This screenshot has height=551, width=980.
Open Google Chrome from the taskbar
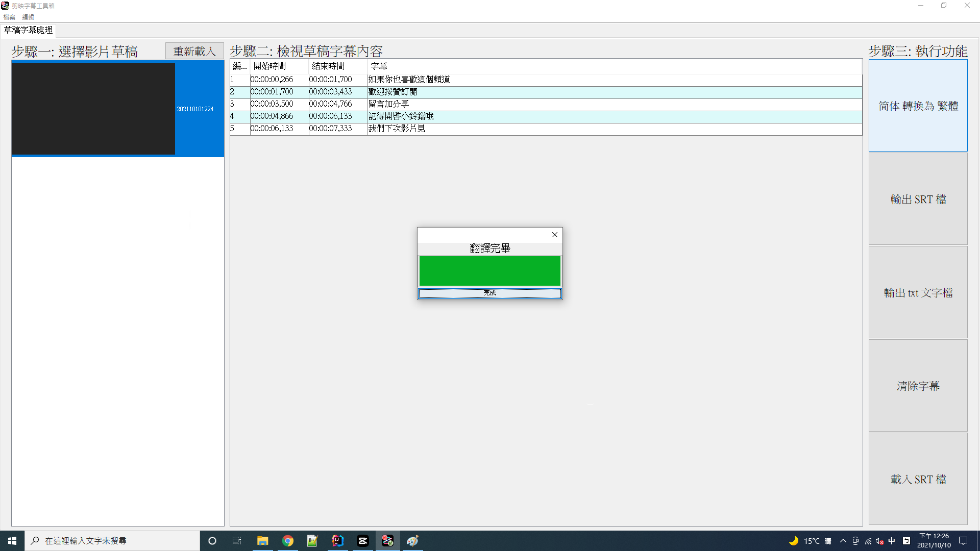[x=288, y=541]
